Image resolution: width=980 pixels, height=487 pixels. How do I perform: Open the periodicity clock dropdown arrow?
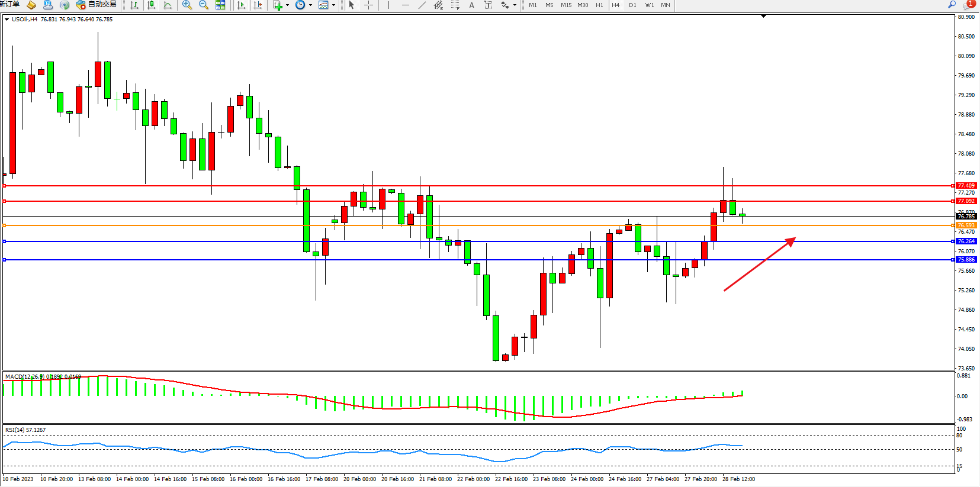tap(310, 5)
